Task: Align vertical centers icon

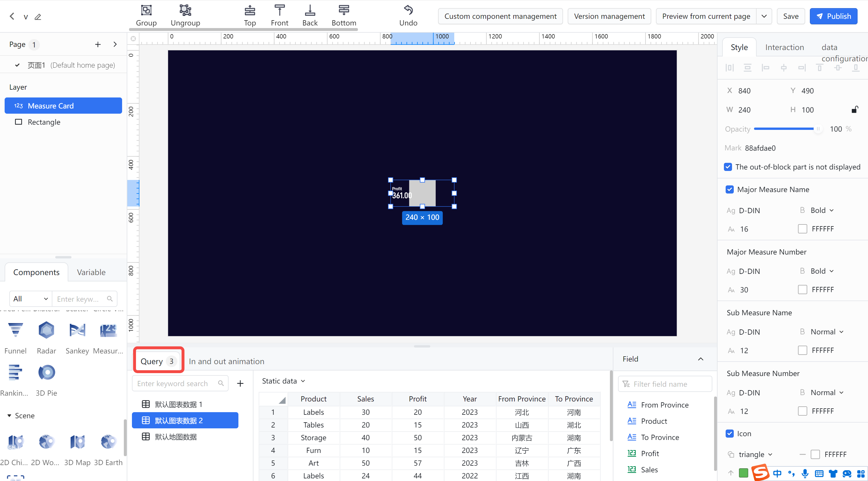Action: (x=838, y=68)
